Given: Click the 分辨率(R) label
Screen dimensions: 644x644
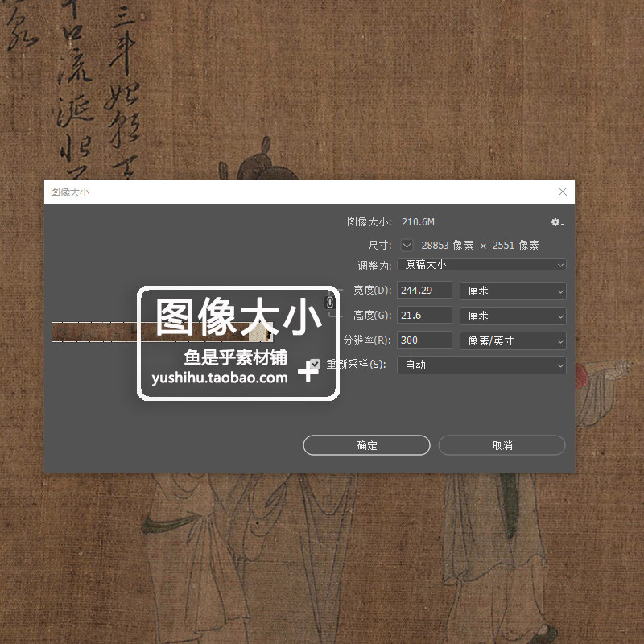Looking at the screenshot, I should [x=367, y=340].
